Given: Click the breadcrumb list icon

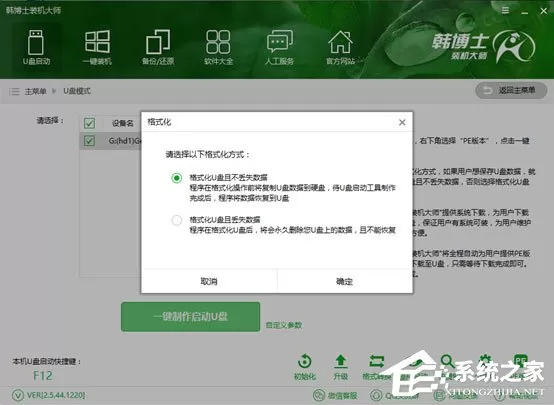Looking at the screenshot, I should pyautogui.click(x=14, y=92).
